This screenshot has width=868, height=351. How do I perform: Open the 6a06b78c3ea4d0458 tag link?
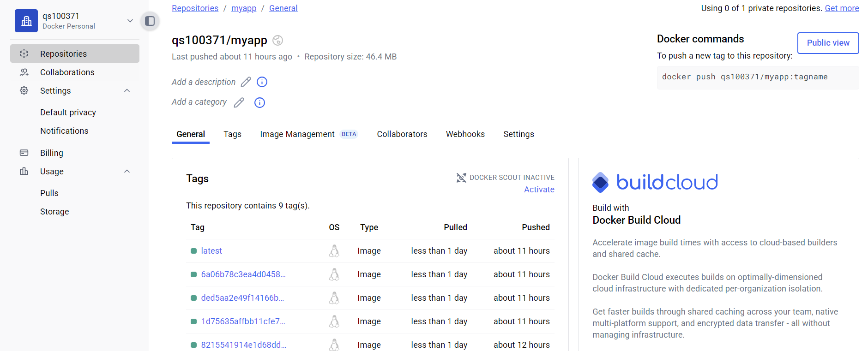coord(243,274)
